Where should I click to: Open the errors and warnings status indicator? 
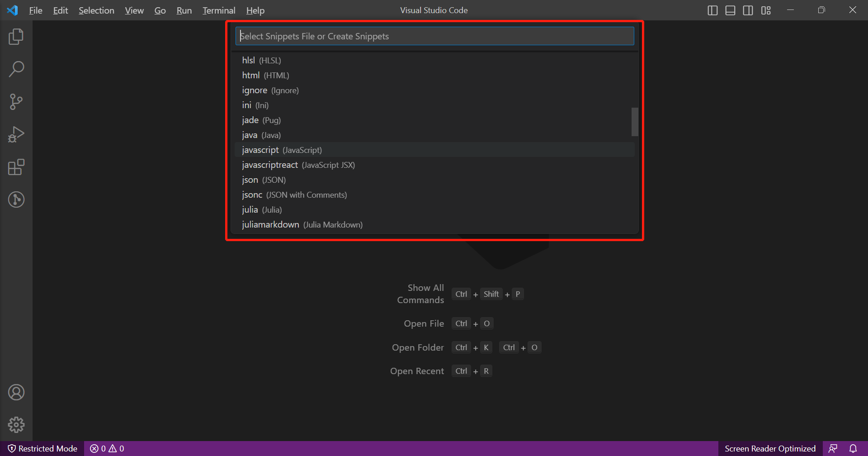(x=107, y=448)
